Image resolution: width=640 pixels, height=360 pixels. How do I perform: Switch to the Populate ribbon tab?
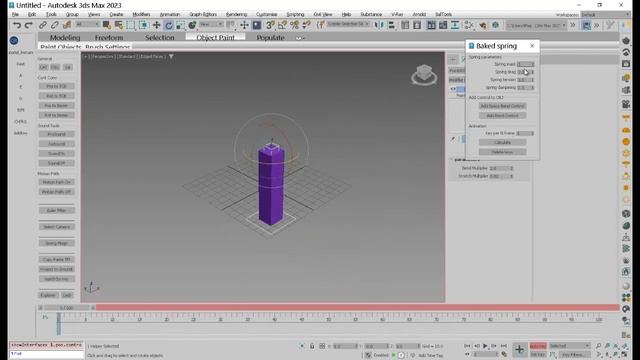[270, 38]
